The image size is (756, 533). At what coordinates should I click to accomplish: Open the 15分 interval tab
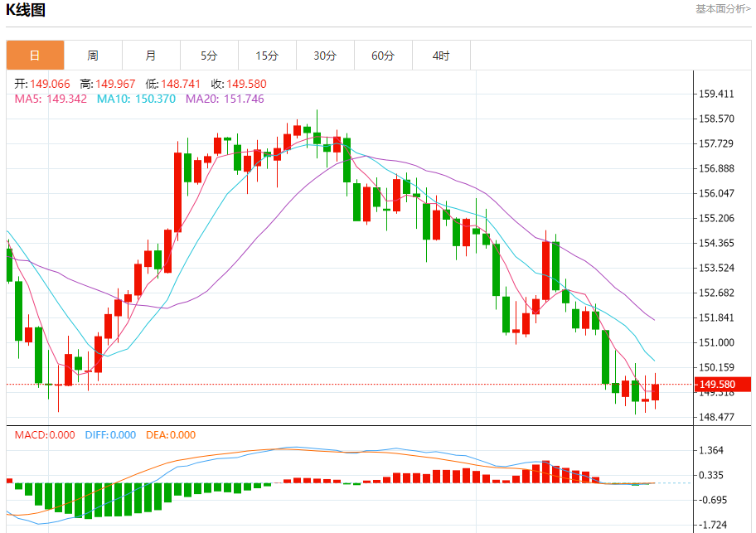tap(267, 56)
